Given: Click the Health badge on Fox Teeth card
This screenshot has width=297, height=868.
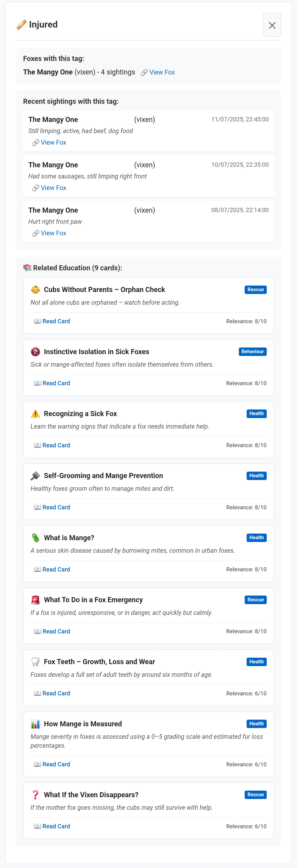Looking at the screenshot, I should [256, 662].
